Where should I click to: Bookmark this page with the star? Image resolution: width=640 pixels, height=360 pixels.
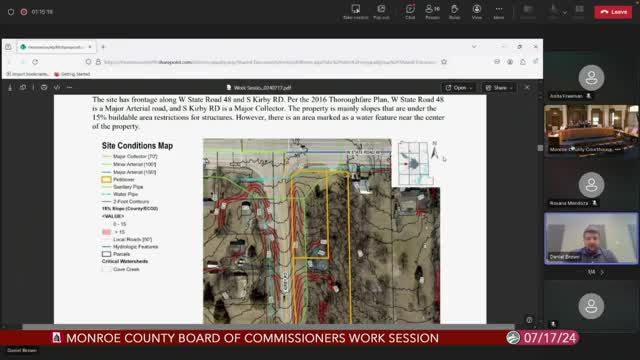(444, 62)
